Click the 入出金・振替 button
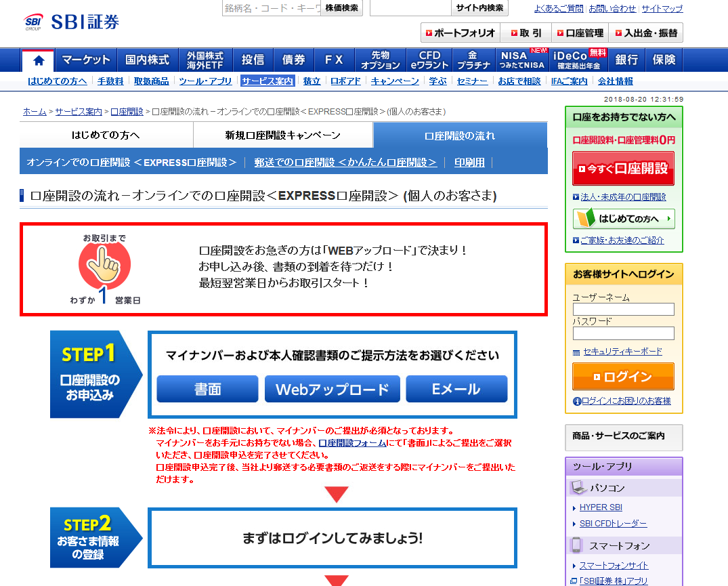 [x=646, y=33]
